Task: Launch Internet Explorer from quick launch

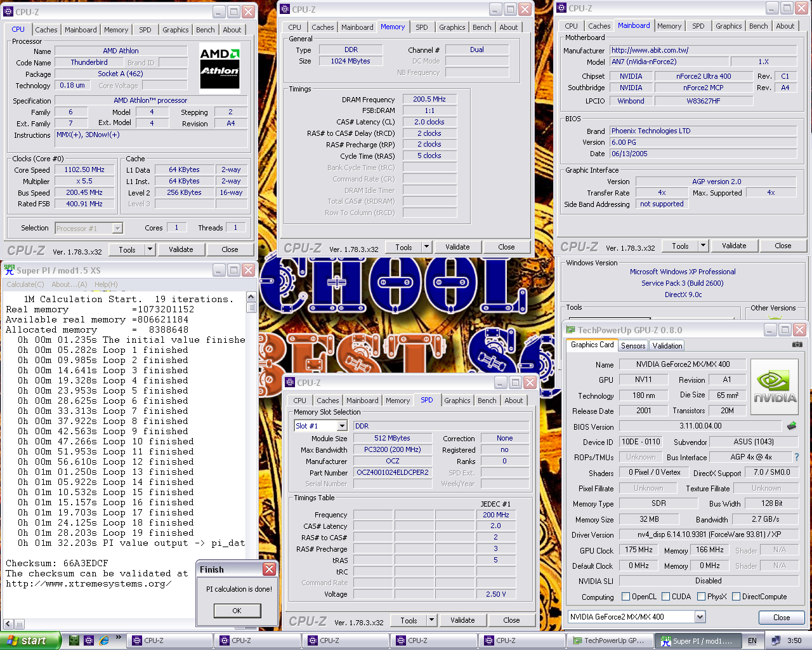Action: point(103,640)
